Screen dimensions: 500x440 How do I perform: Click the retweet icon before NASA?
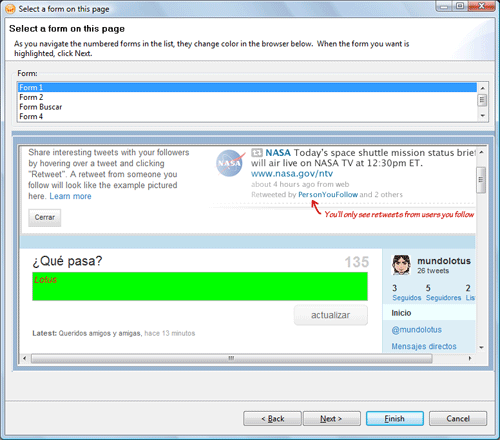(257, 153)
